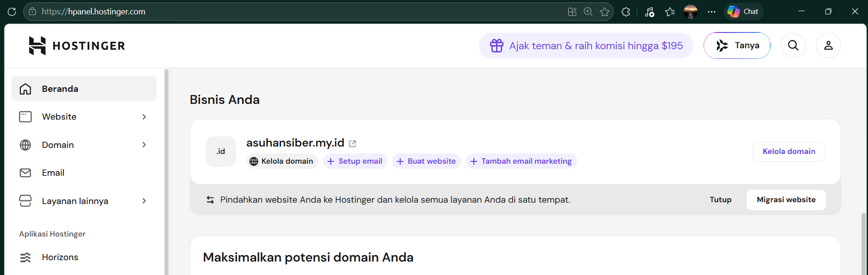Open the browser extensions puzzle icon
This screenshot has height=275, width=868.
tap(626, 12)
